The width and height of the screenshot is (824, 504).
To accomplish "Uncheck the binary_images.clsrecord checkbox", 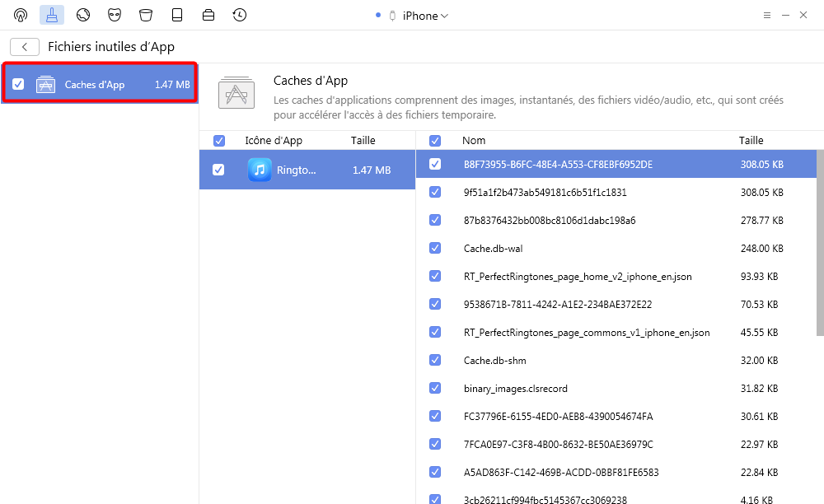I will click(435, 388).
